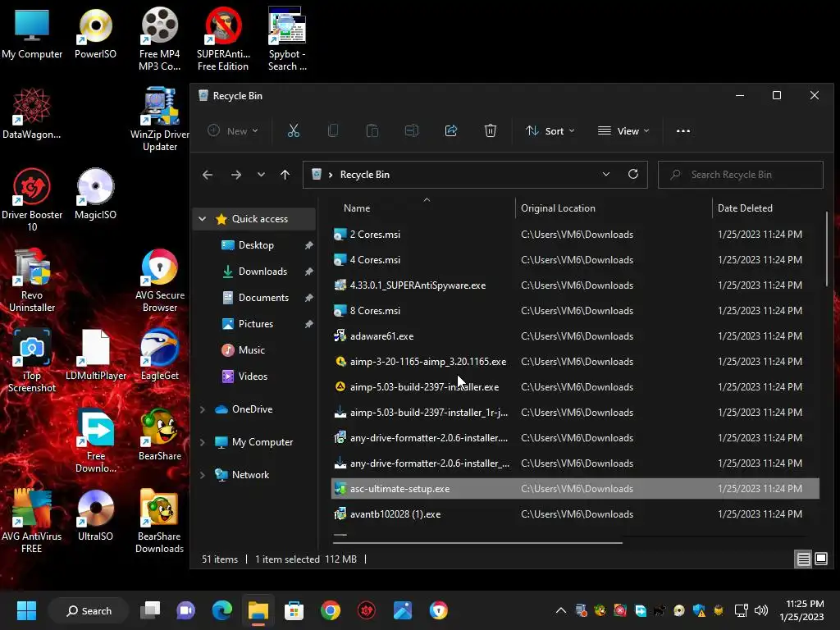Select file aimp-3-20-1165-aimp_3.20.1165.exe
This screenshot has height=630, width=840.
[575, 361]
